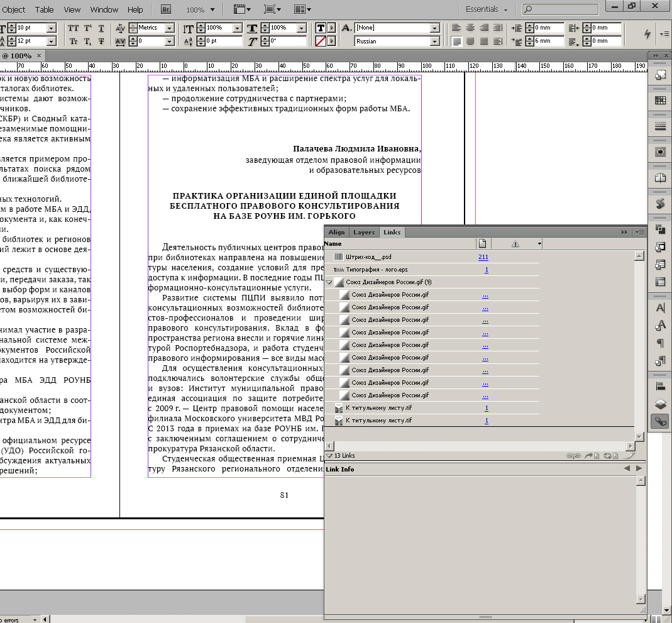
Task: Open Character Styles panel icon in dock
Action: (x=661, y=325)
